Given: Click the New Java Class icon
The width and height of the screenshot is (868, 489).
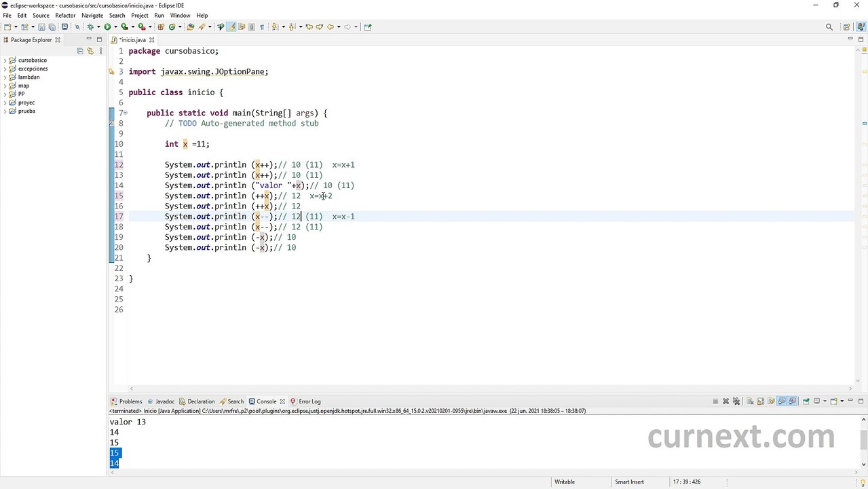Looking at the screenshot, I should 172,27.
